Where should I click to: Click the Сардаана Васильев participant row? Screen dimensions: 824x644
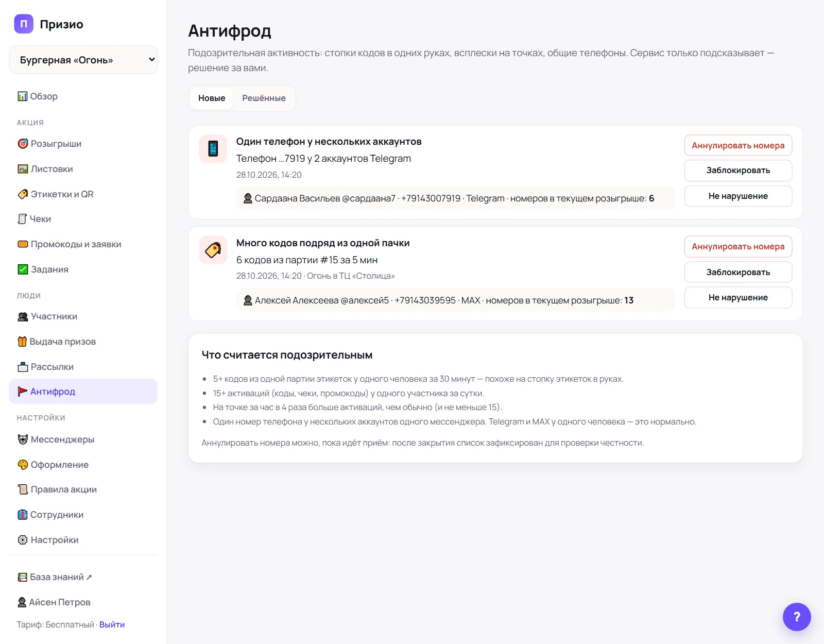[455, 198]
